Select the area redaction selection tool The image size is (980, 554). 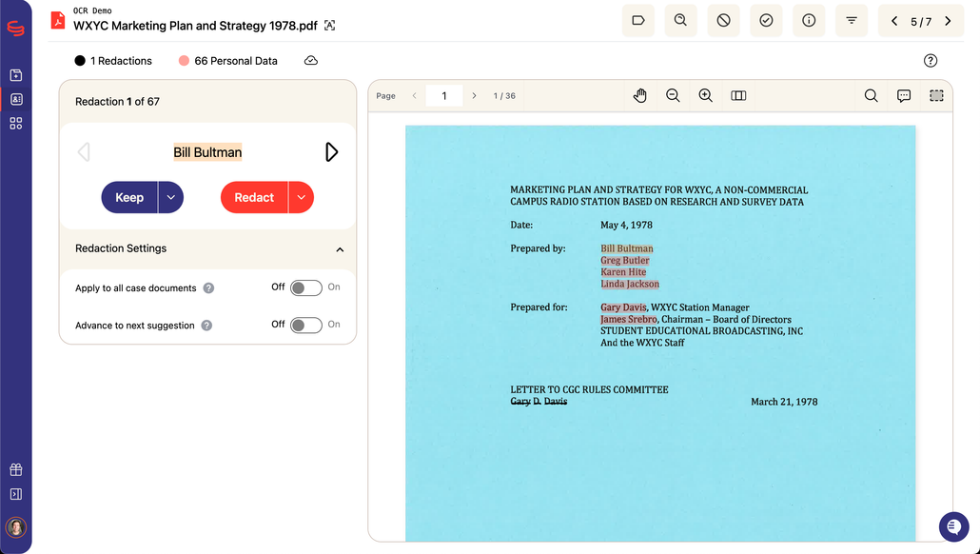(936, 96)
